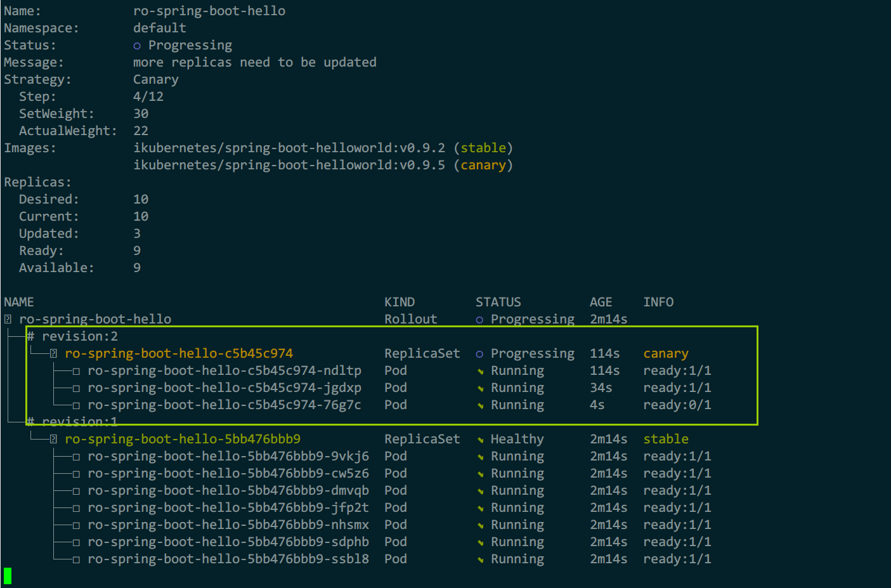Click the Running check icon for pod dmvqb
Image resolution: width=891 pixels, height=588 pixels.
pos(480,491)
